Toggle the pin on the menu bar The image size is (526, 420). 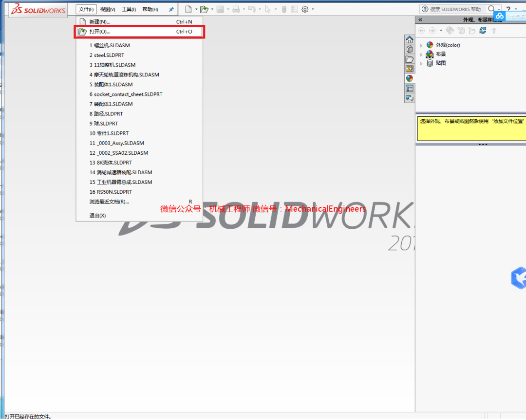(x=171, y=9)
